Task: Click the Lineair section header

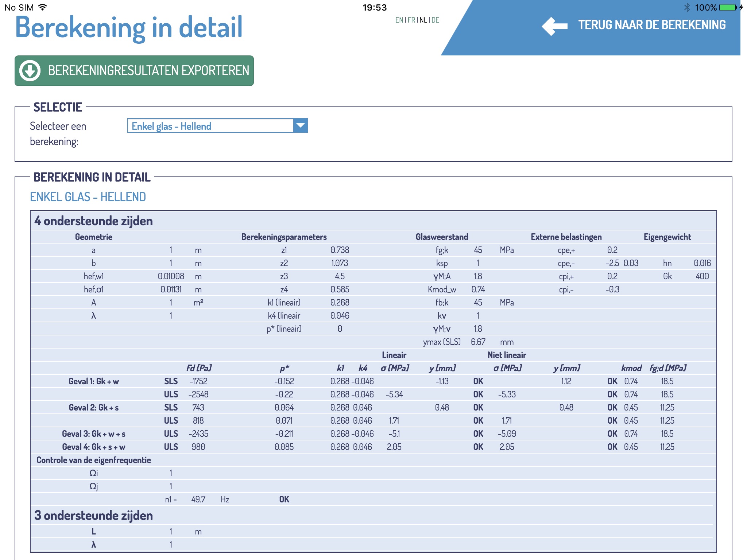Action: [394, 355]
